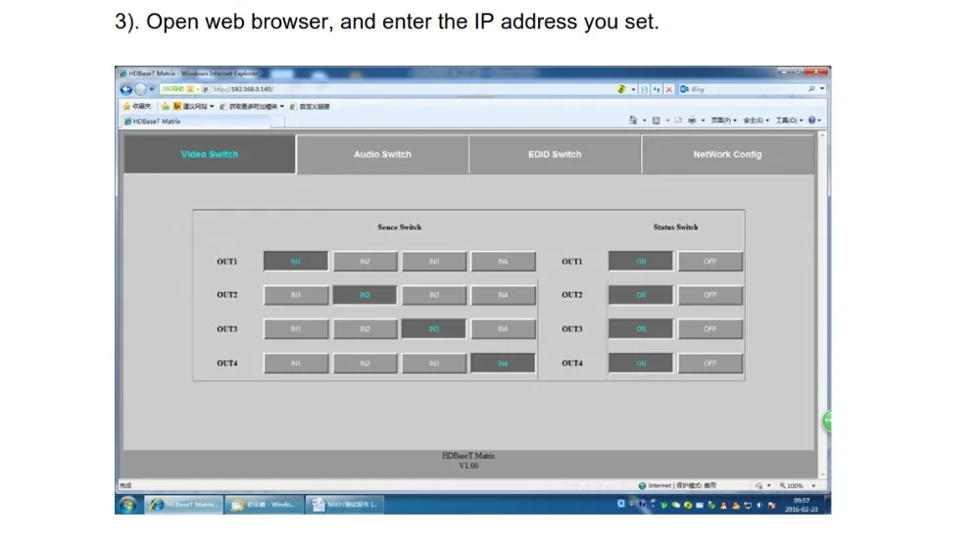Click the Home icon in command bar
Viewport: 980px width, 544px height.
click(x=633, y=120)
